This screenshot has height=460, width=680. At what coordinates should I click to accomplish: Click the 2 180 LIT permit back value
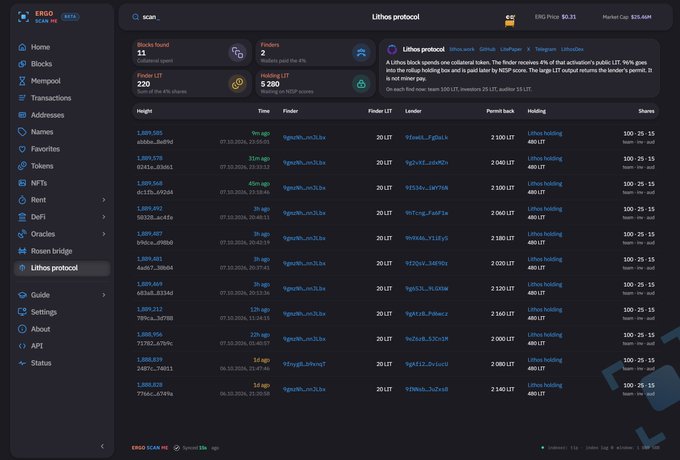tap(503, 238)
